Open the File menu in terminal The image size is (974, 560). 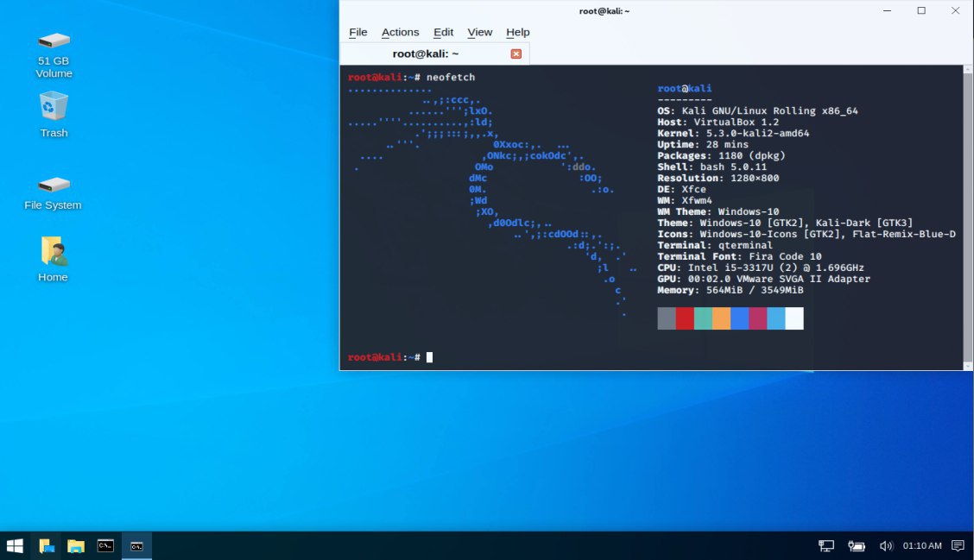click(x=357, y=32)
